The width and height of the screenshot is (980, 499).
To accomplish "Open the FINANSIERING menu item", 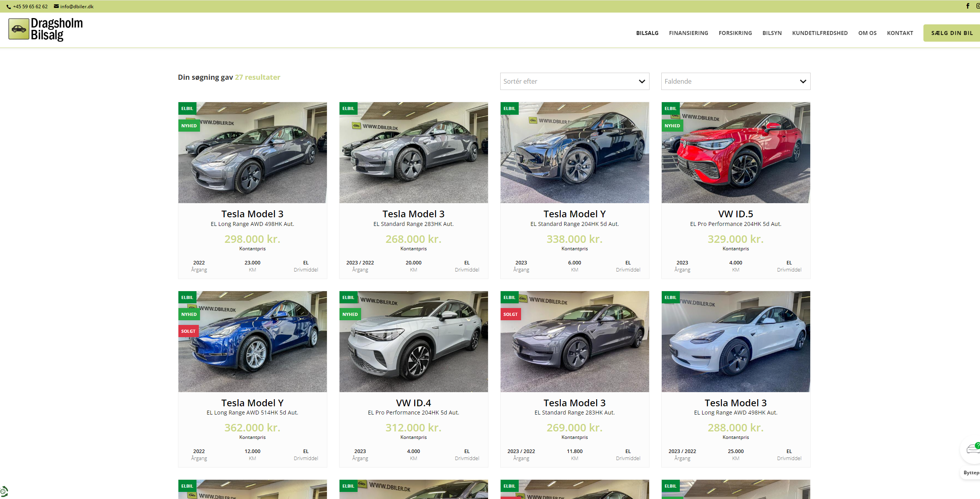I will tap(688, 33).
